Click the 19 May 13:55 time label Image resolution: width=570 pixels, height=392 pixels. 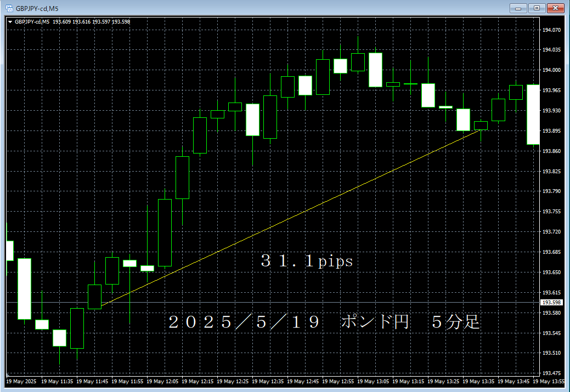click(x=550, y=381)
